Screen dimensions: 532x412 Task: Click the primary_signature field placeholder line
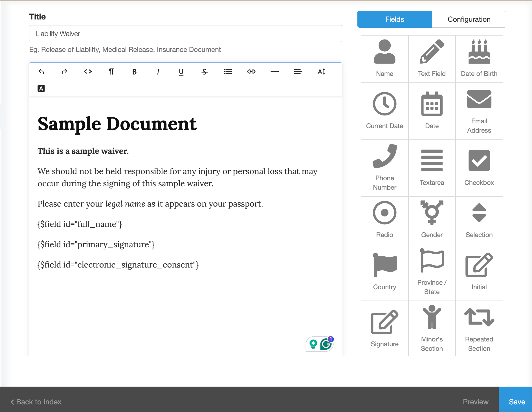click(96, 244)
